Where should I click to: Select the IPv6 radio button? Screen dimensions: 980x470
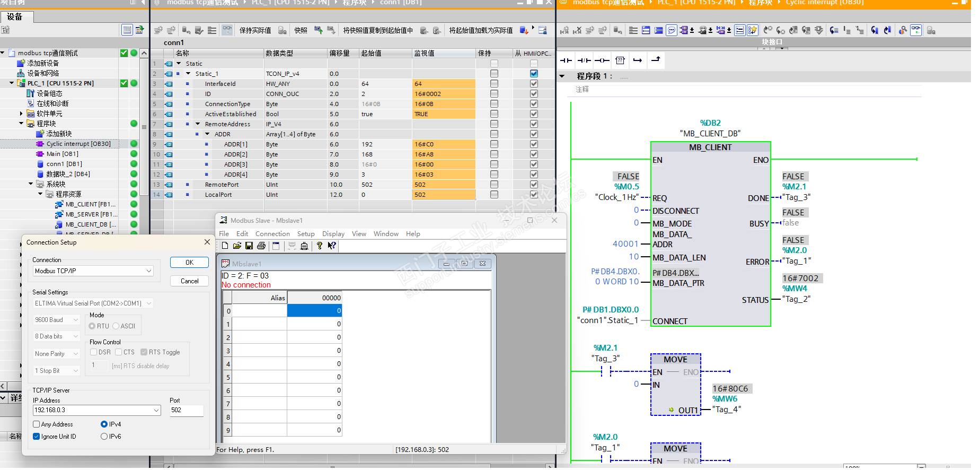tap(104, 437)
